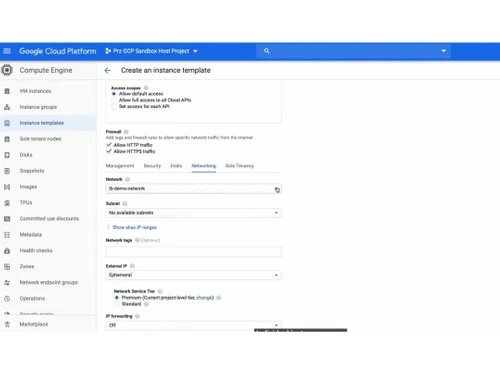The height and width of the screenshot is (375, 500).
Task: Click the Disks sidebar icon
Action: pyautogui.click(x=7, y=155)
